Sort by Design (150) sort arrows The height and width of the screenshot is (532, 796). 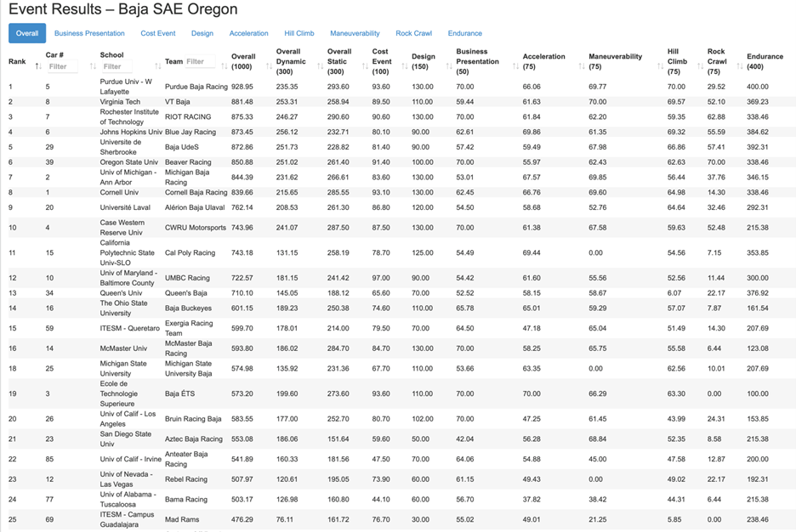click(x=449, y=66)
